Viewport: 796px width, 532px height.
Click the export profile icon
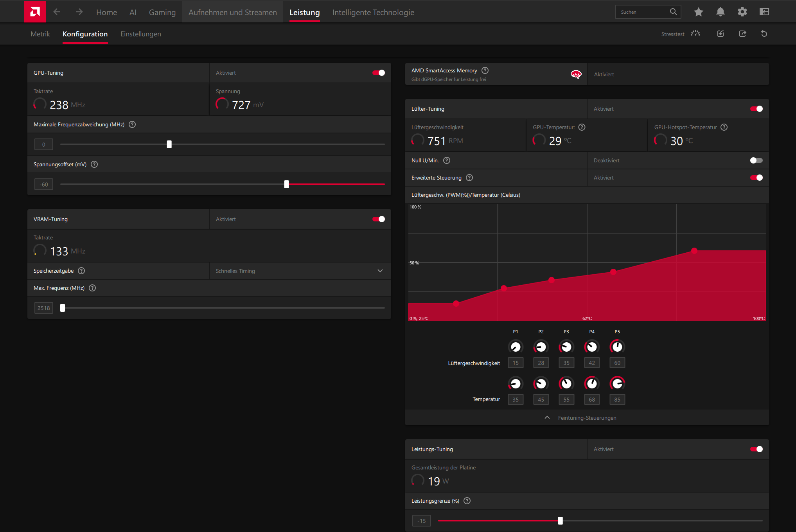tap(742, 34)
